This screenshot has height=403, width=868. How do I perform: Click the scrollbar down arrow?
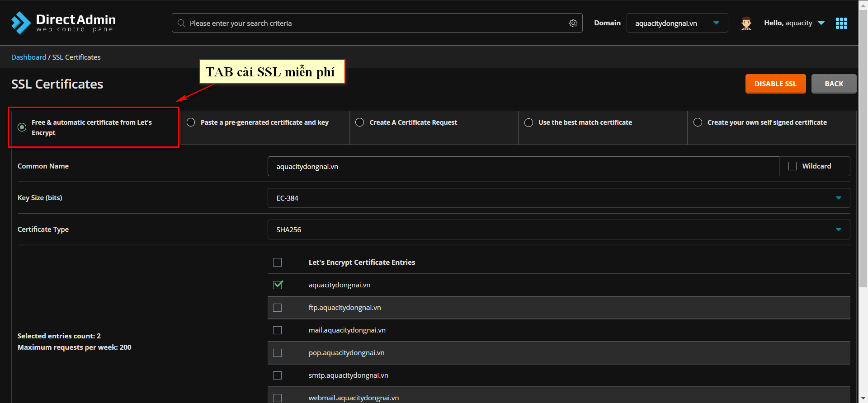pyautogui.click(x=863, y=398)
